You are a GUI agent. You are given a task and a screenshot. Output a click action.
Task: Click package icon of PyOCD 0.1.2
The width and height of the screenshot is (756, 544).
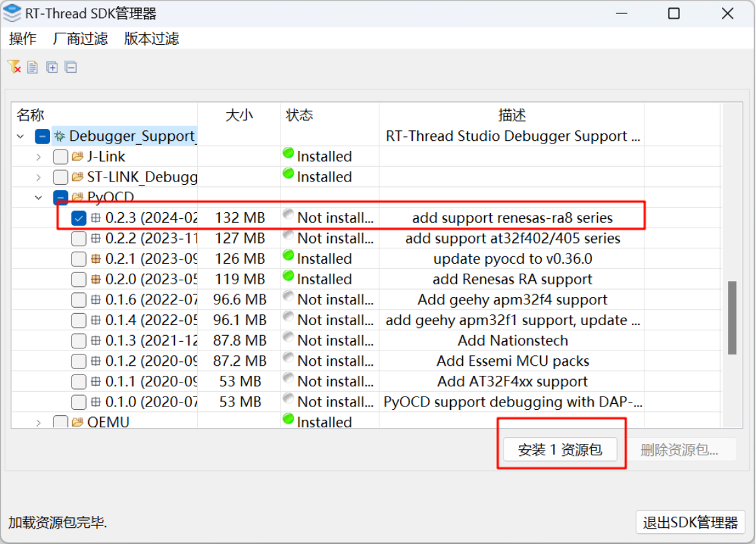point(96,360)
